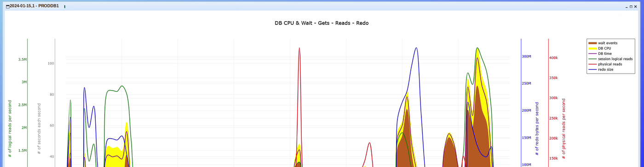This screenshot has height=167, width=644.
Task: Click the '400k' red axis tick label
Action: (x=553, y=58)
